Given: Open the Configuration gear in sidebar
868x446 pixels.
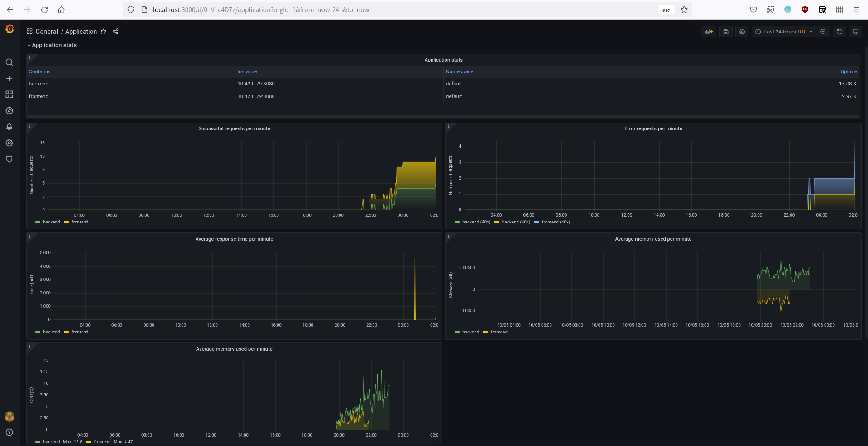Looking at the screenshot, I should (x=9, y=143).
